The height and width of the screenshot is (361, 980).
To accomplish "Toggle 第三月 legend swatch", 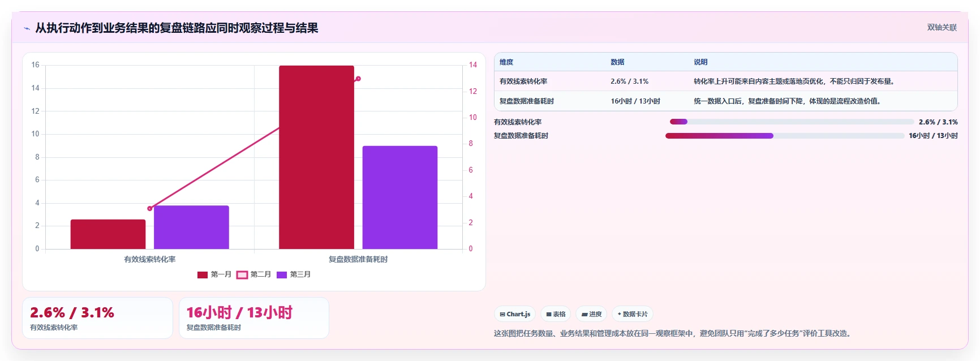I will click(x=282, y=274).
